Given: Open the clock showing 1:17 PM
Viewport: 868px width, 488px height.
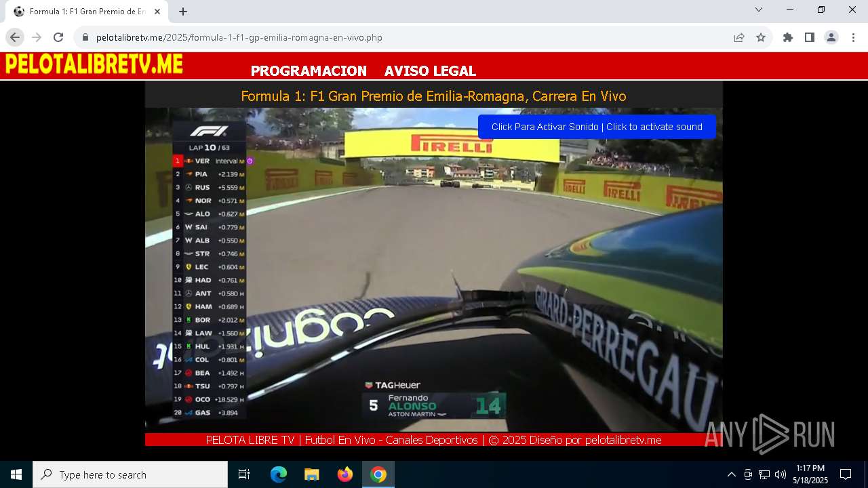Looking at the screenshot, I should pyautogui.click(x=810, y=474).
